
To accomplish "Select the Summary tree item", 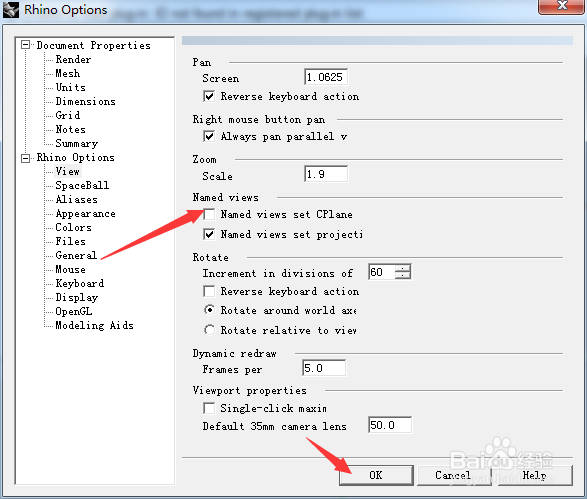I will [76, 143].
